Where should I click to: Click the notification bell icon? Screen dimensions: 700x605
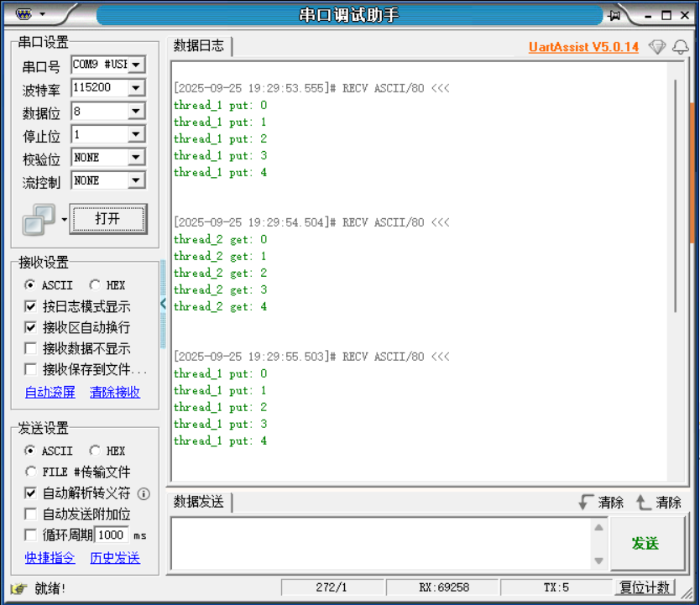[x=681, y=47]
